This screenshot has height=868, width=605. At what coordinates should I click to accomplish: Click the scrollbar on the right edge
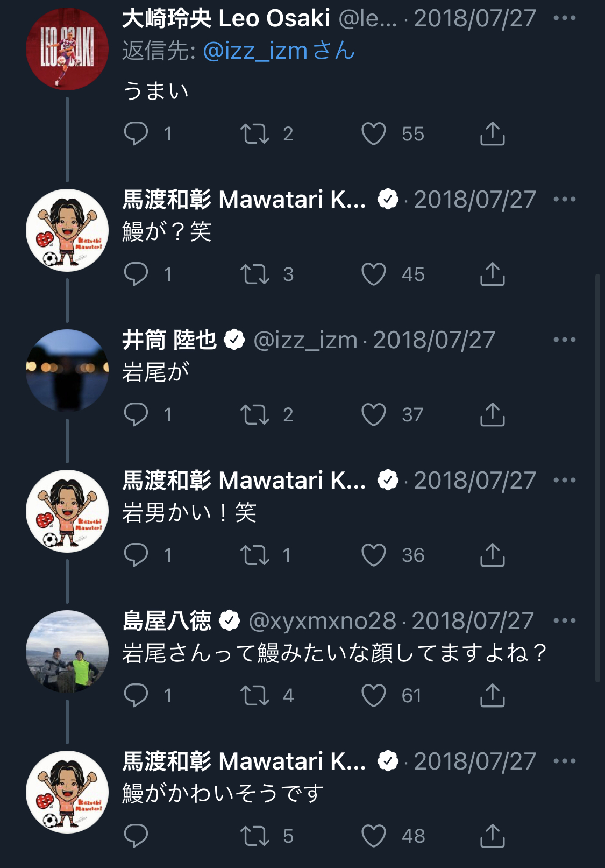tap(597, 479)
